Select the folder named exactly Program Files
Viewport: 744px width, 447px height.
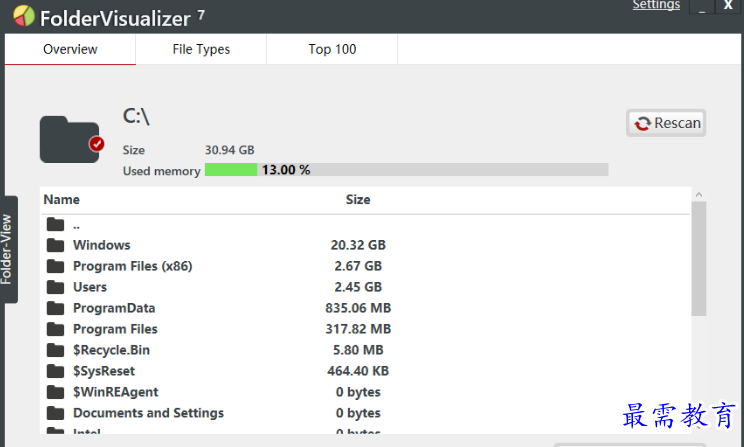tap(115, 329)
